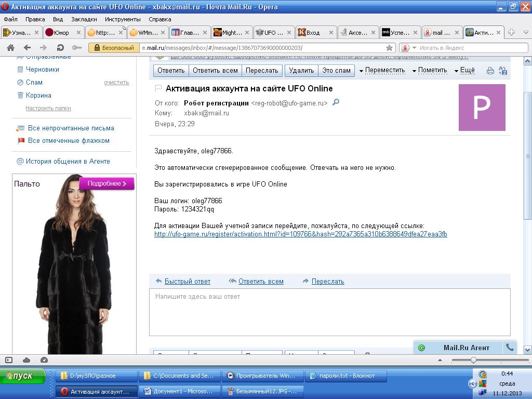Open История общения в Агенте
The height and width of the screenshot is (399, 532).
tap(68, 161)
